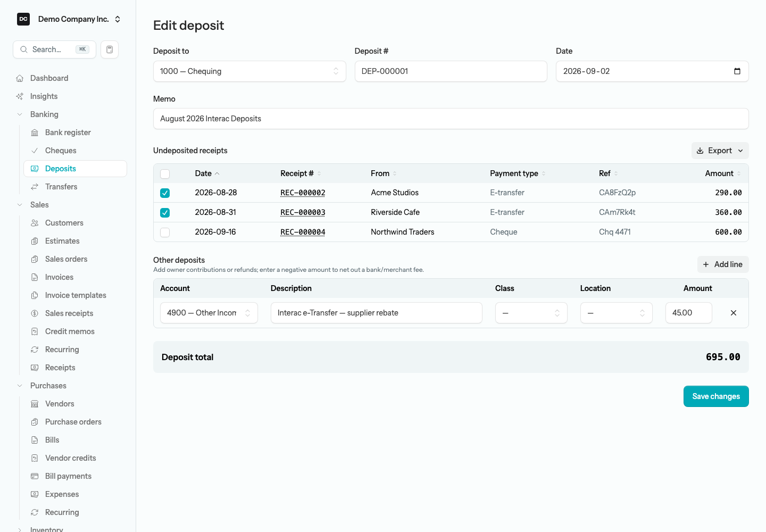
Task: Click the Credit memos icon
Action: click(35, 331)
